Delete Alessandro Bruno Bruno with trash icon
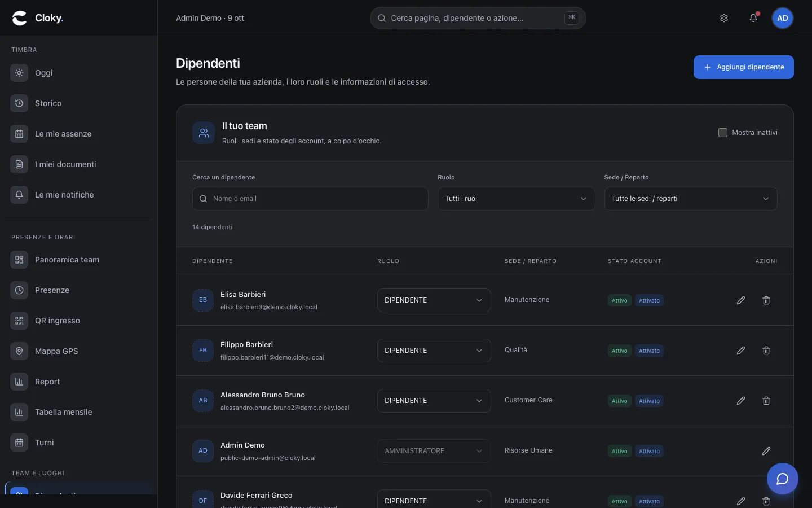The height and width of the screenshot is (508, 812). click(766, 401)
